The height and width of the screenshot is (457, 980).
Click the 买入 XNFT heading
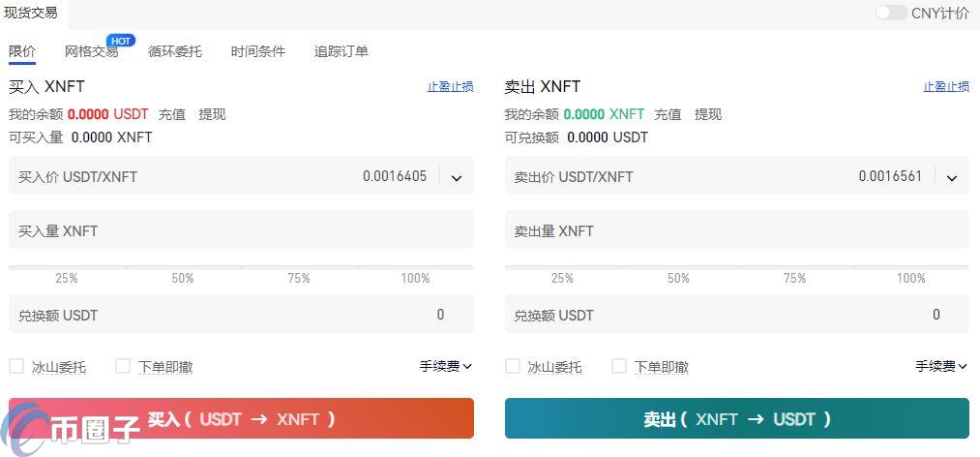click(x=46, y=87)
